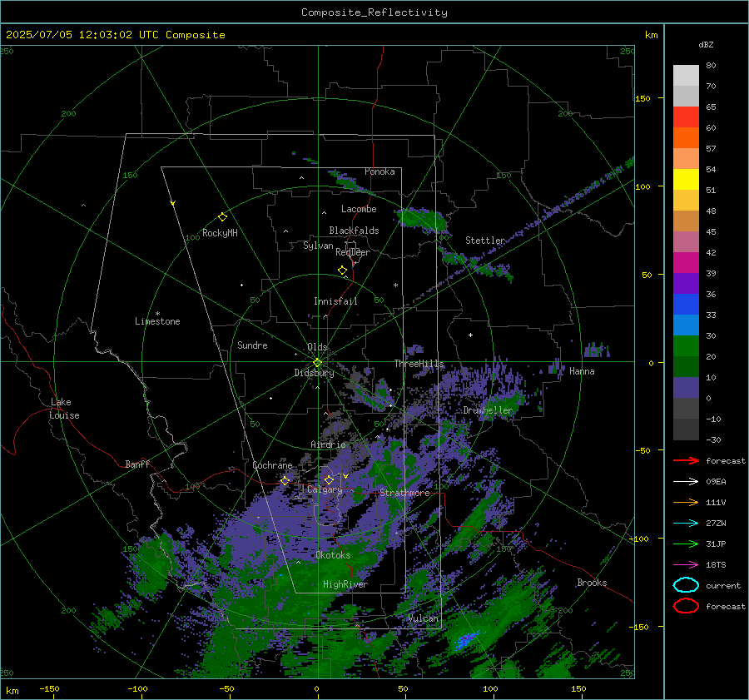Image resolution: width=749 pixels, height=700 pixels.
Task: Click the HighRiver town label
Action: pyautogui.click(x=345, y=584)
